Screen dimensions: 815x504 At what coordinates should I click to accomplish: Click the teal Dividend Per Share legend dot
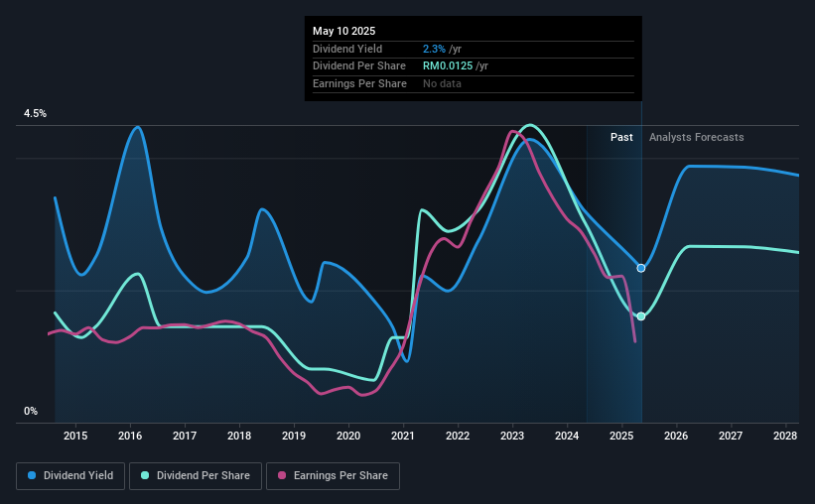point(145,475)
